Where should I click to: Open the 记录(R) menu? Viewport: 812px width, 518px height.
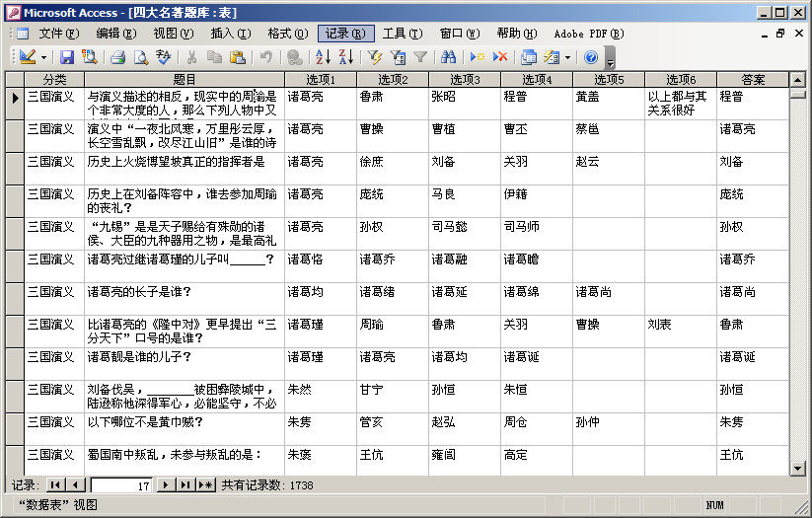point(346,34)
